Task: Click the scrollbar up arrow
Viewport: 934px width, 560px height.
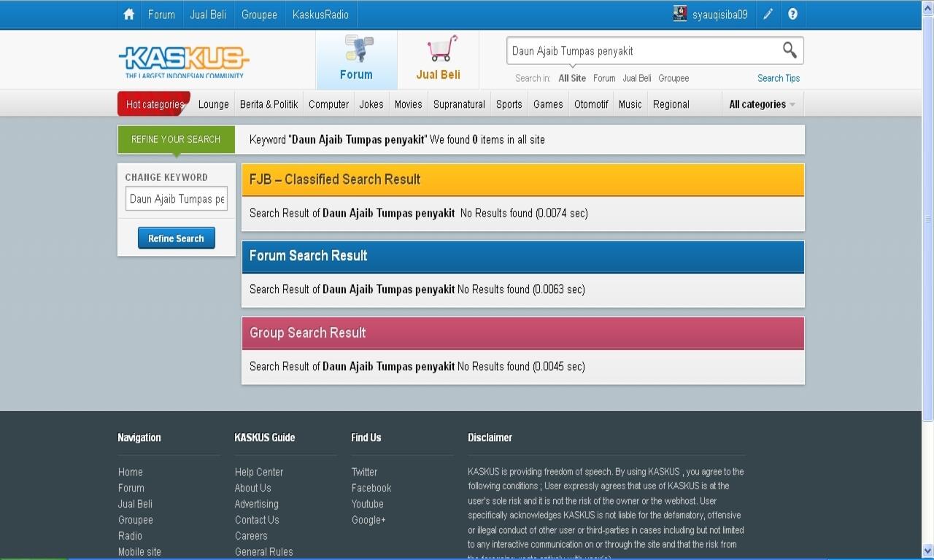Action: (x=927, y=7)
